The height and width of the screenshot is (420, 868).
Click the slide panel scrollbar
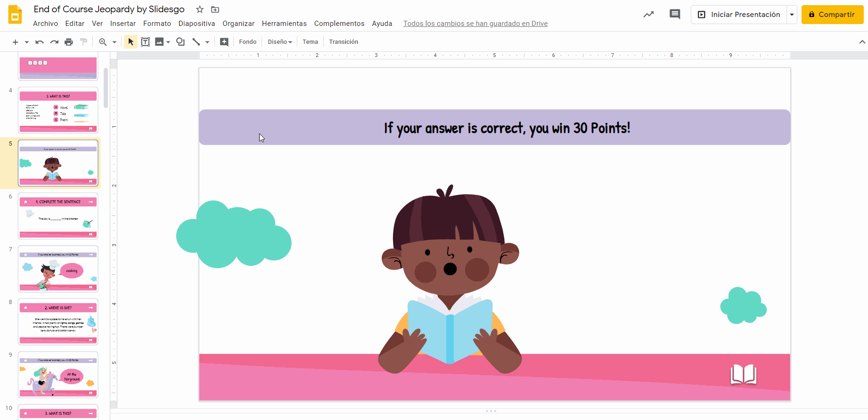pyautogui.click(x=106, y=88)
